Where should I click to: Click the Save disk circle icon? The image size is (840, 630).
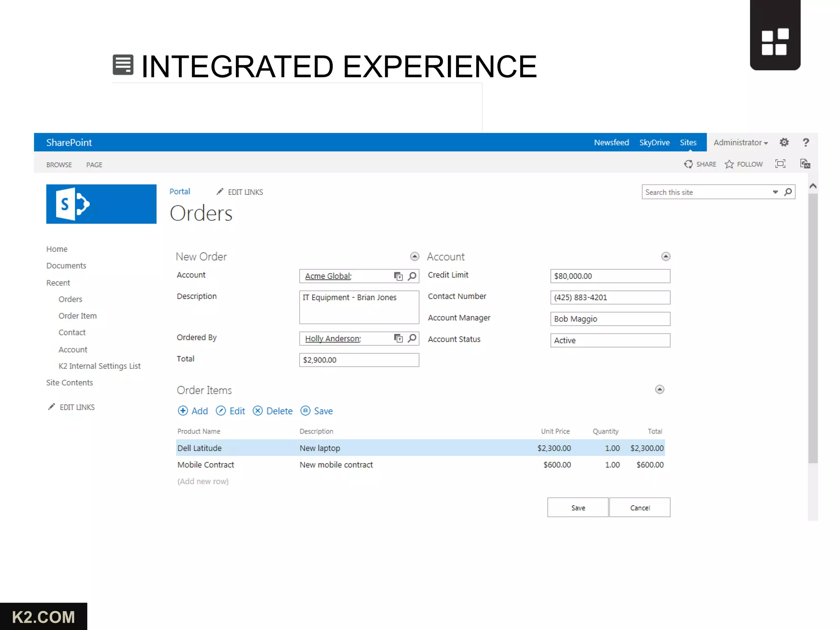(x=305, y=411)
